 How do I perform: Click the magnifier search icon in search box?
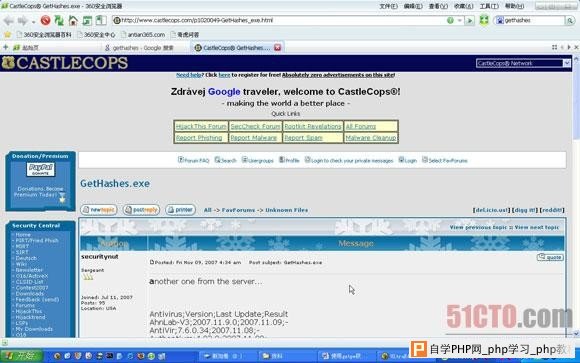[570, 21]
